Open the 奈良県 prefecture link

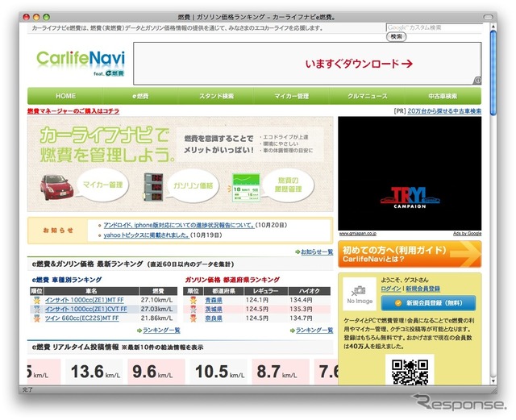pos(214,318)
